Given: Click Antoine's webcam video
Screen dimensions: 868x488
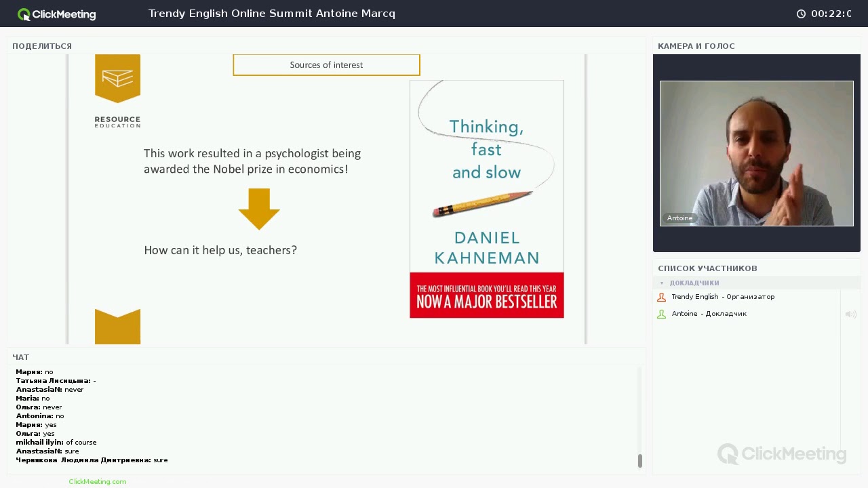Looking at the screenshot, I should (x=757, y=153).
